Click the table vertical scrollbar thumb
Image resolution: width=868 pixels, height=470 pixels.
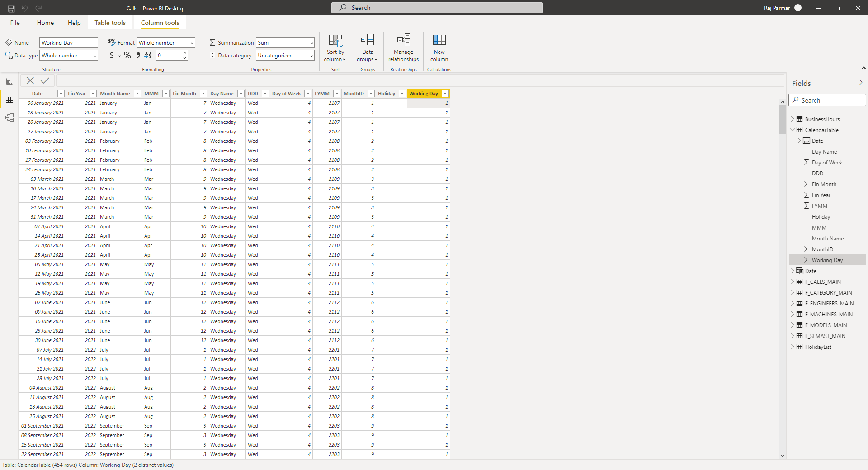pos(783,120)
